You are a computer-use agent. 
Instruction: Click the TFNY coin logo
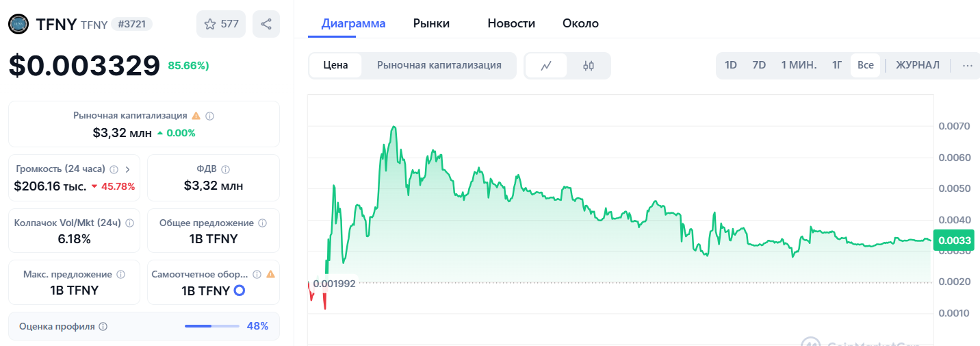18,24
